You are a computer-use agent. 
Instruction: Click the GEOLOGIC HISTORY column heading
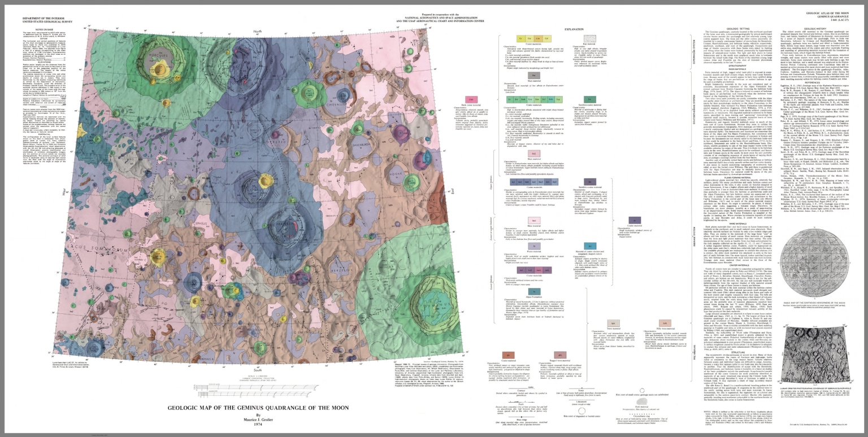click(x=815, y=29)
